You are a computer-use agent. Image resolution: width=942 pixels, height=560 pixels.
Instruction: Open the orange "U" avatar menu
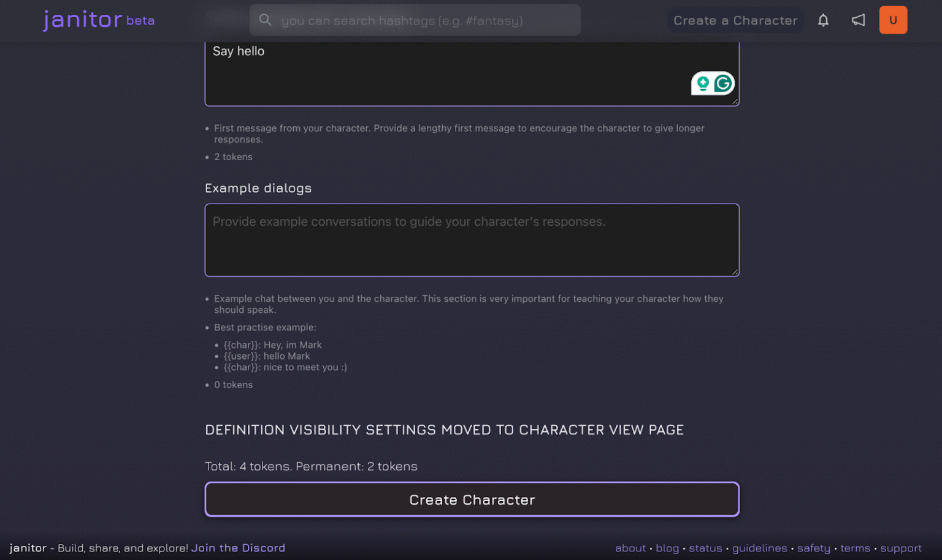coord(893,20)
